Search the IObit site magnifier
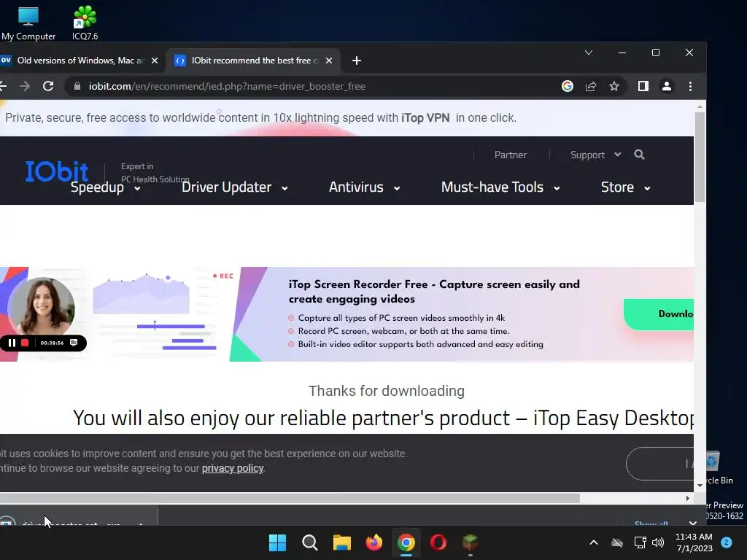The image size is (747, 560). pyautogui.click(x=639, y=155)
